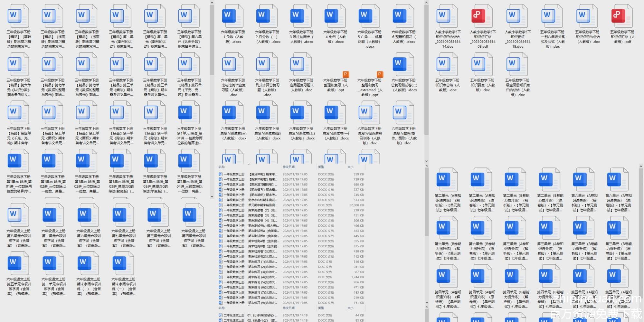Sort file list by 修改日期 column

[x=289, y=167]
